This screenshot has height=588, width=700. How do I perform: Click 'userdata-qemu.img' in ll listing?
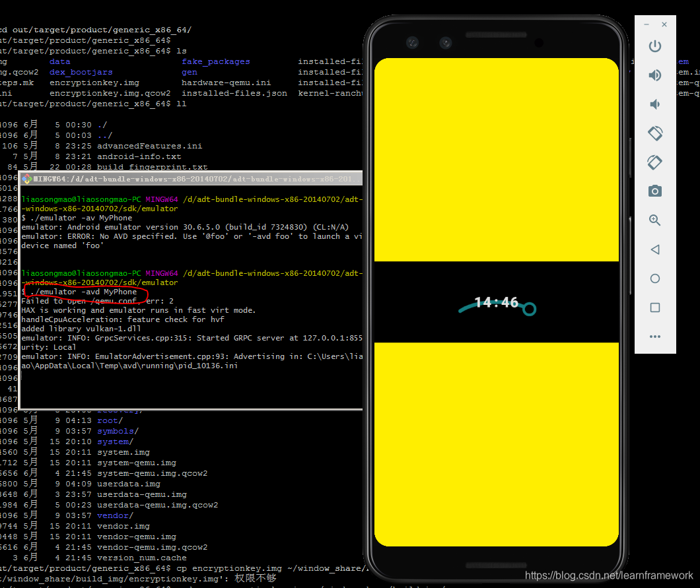pos(142,494)
